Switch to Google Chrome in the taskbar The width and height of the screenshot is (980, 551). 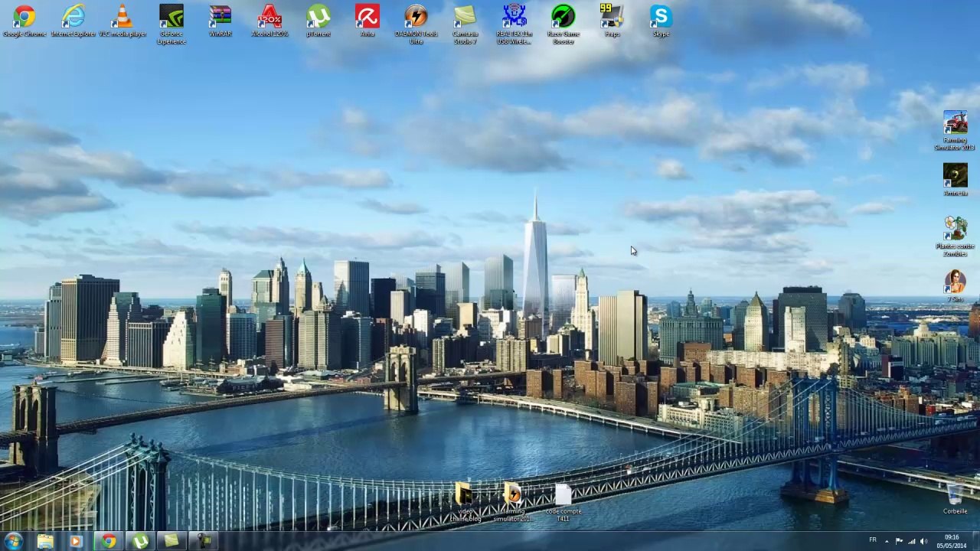pyautogui.click(x=109, y=542)
